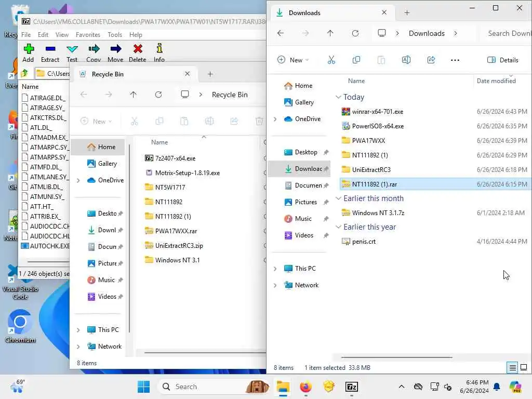Add a new tab in Downloads window
Image resolution: width=532 pixels, height=399 pixels.
pos(407,13)
